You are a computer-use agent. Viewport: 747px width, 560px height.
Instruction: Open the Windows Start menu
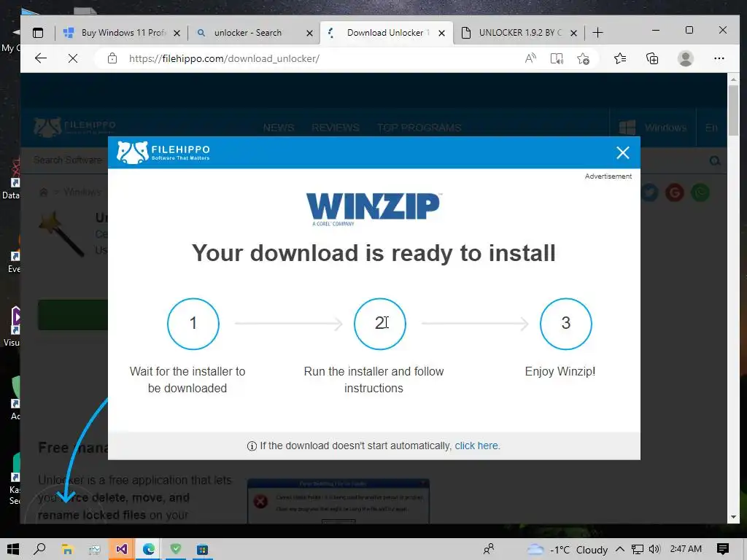[x=13, y=550]
